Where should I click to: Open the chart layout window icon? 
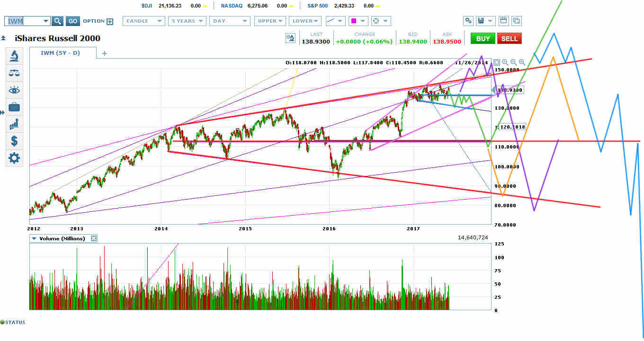click(x=504, y=21)
